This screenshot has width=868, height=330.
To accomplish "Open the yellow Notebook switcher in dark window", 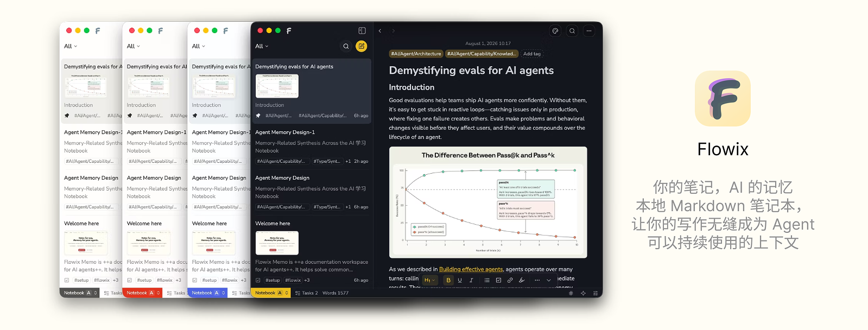I will [x=271, y=293].
